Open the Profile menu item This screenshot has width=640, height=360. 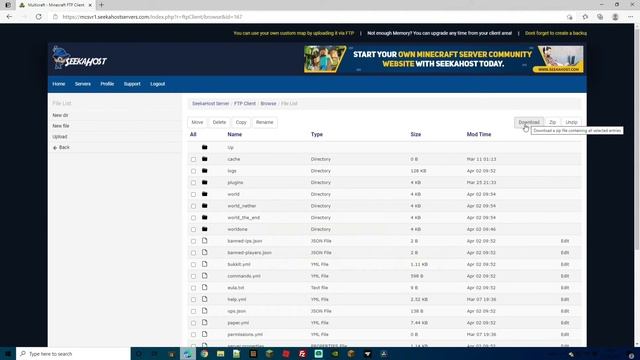pos(107,84)
